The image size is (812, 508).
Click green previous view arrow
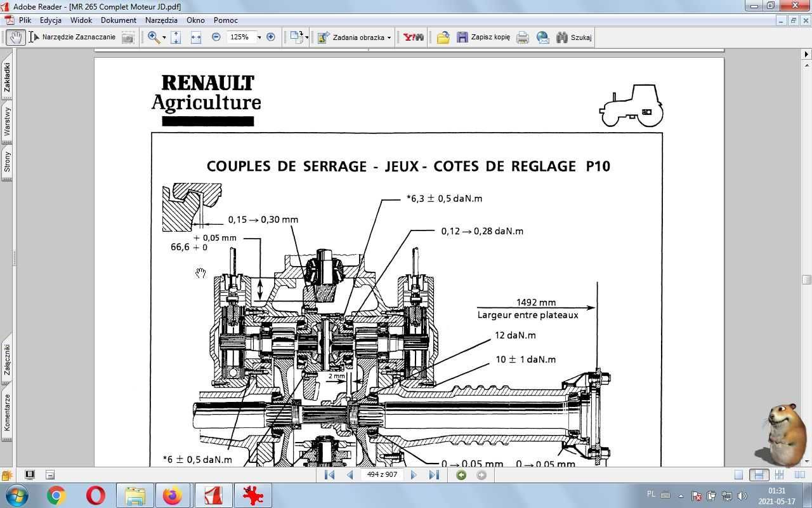click(461, 475)
